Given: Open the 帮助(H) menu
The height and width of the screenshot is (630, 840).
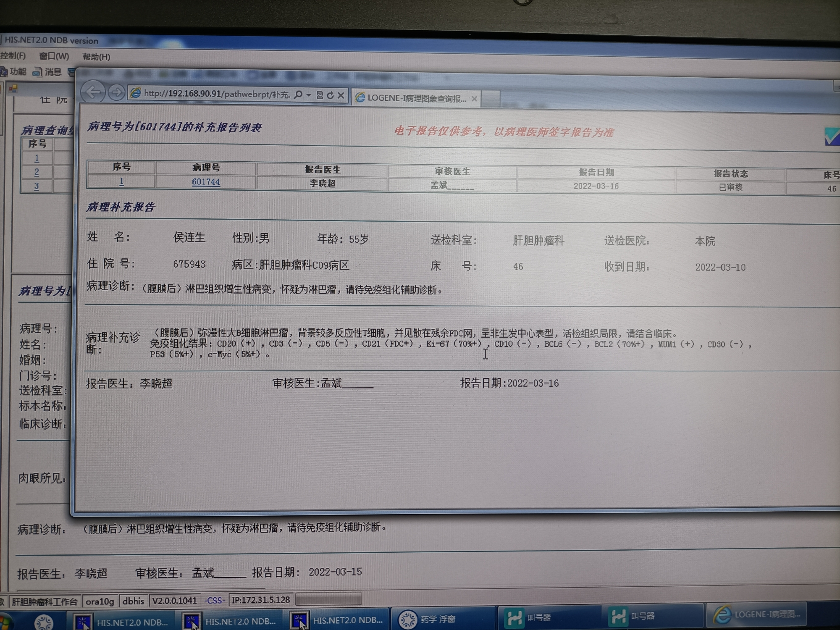Looking at the screenshot, I should tap(96, 57).
